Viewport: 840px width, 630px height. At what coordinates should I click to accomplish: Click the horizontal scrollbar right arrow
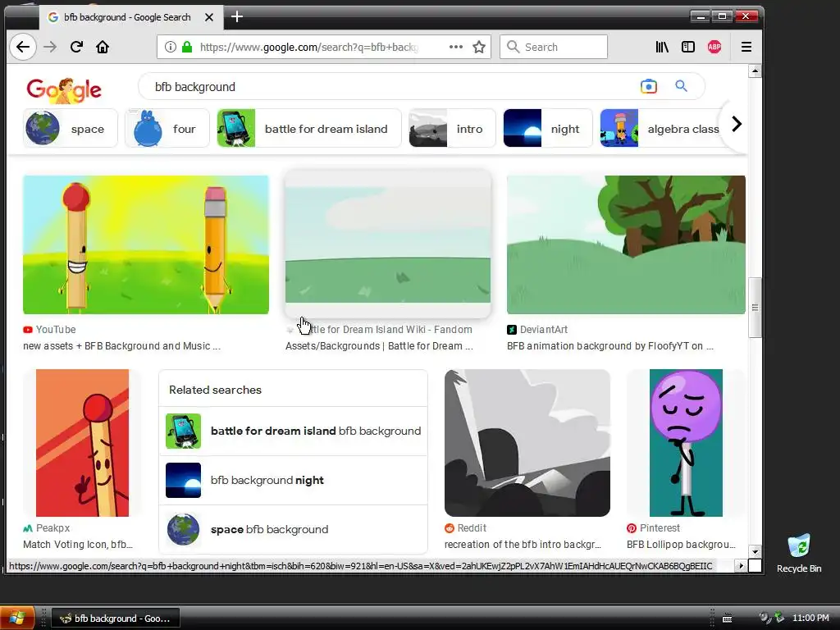(x=741, y=566)
